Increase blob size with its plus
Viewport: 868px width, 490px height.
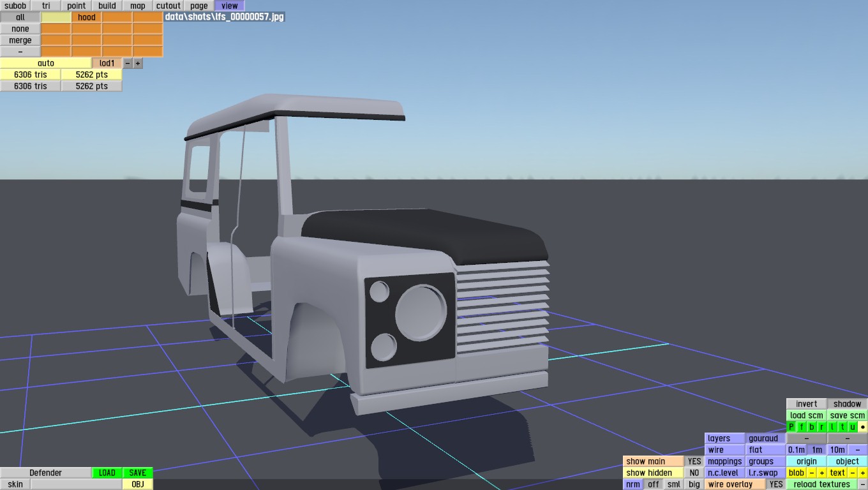(822, 473)
